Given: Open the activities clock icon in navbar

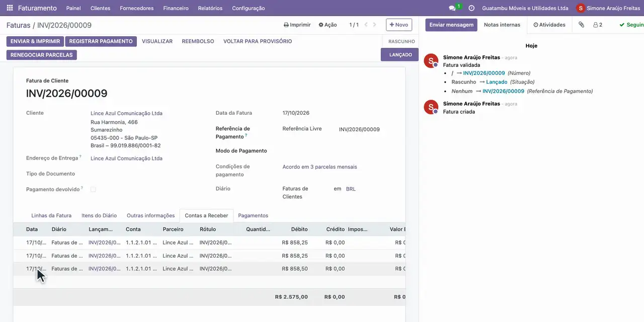Looking at the screenshot, I should [x=471, y=8].
